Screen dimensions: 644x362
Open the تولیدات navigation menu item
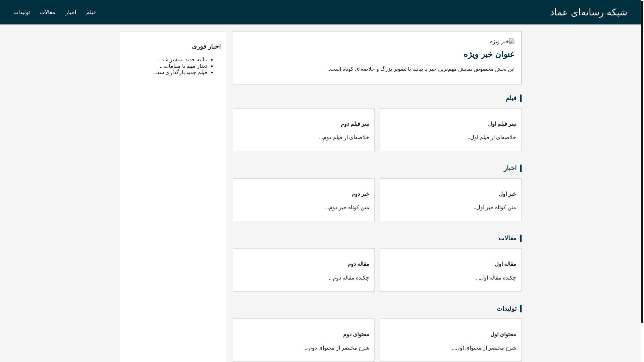pos(21,12)
